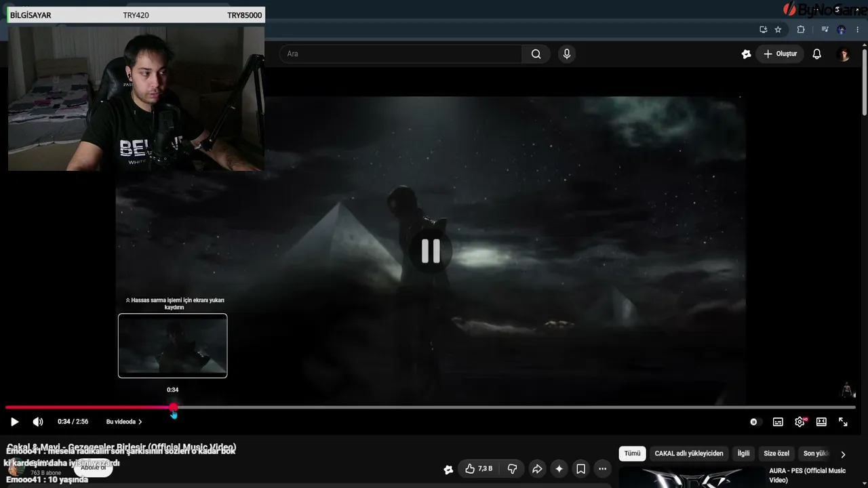
Task: Toggle subtitles with the captions icon
Action: 778,422
